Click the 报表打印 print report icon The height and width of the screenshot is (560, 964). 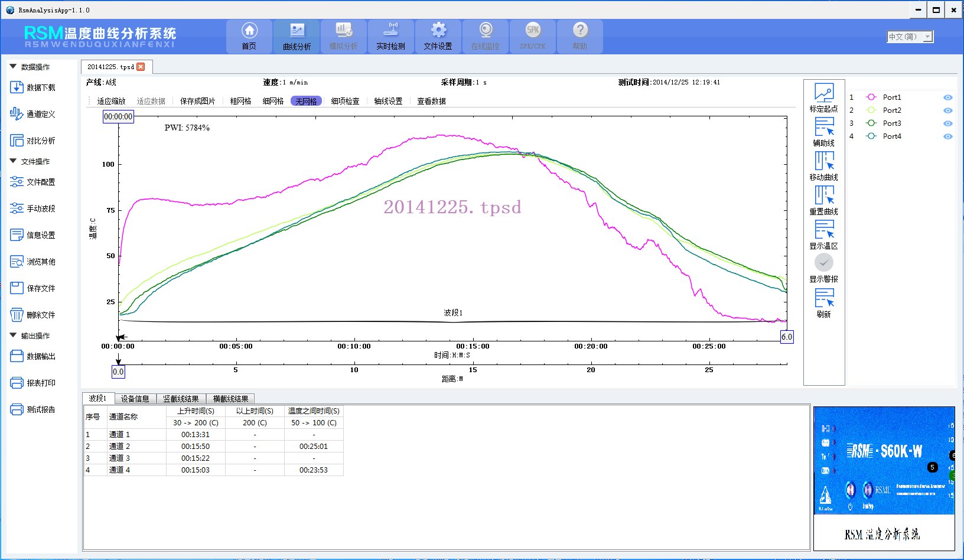17,383
